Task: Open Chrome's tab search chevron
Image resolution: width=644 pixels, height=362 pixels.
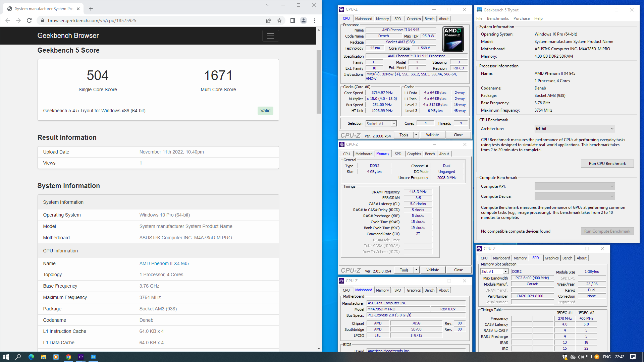Action: pyautogui.click(x=267, y=5)
